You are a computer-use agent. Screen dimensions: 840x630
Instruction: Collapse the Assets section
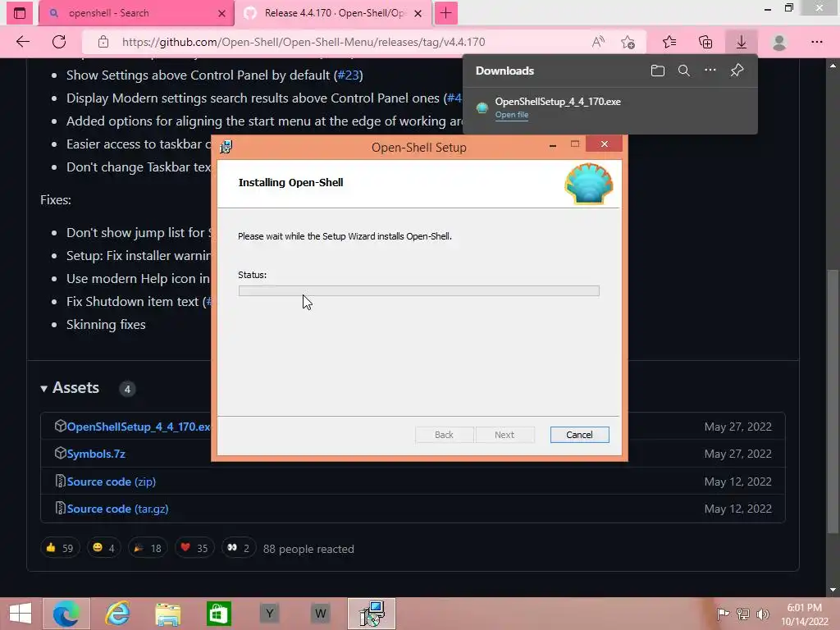click(70, 388)
